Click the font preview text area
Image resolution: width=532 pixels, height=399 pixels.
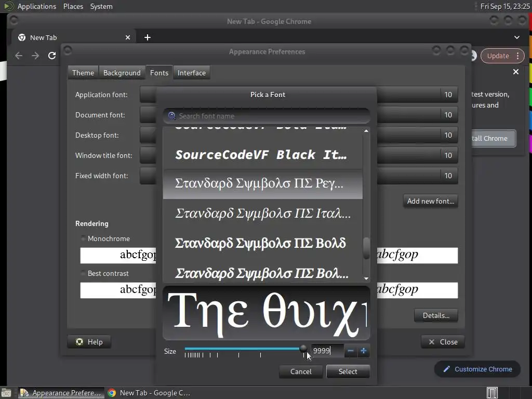tap(267, 313)
